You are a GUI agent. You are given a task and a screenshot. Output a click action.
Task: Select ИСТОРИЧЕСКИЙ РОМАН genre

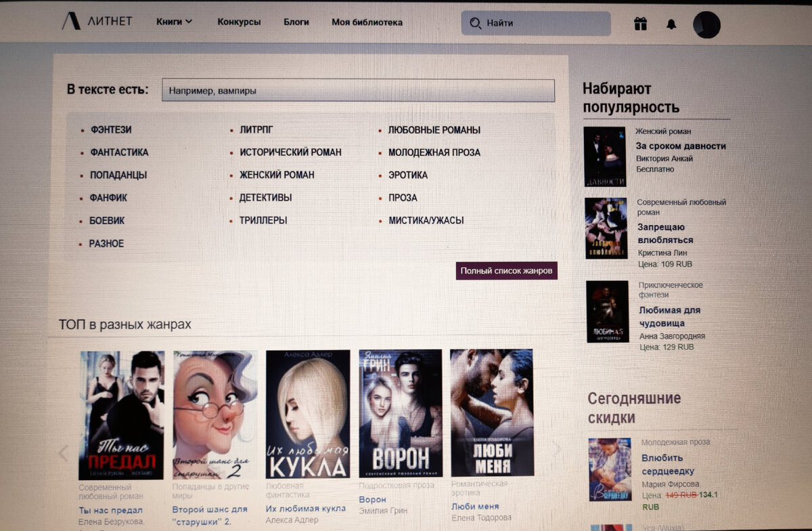[290, 152]
